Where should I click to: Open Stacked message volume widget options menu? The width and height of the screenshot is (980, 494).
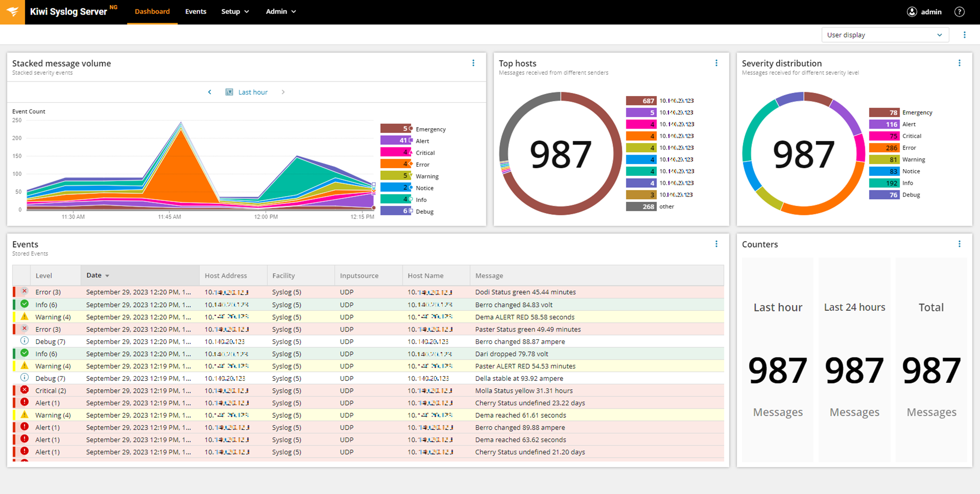point(473,63)
